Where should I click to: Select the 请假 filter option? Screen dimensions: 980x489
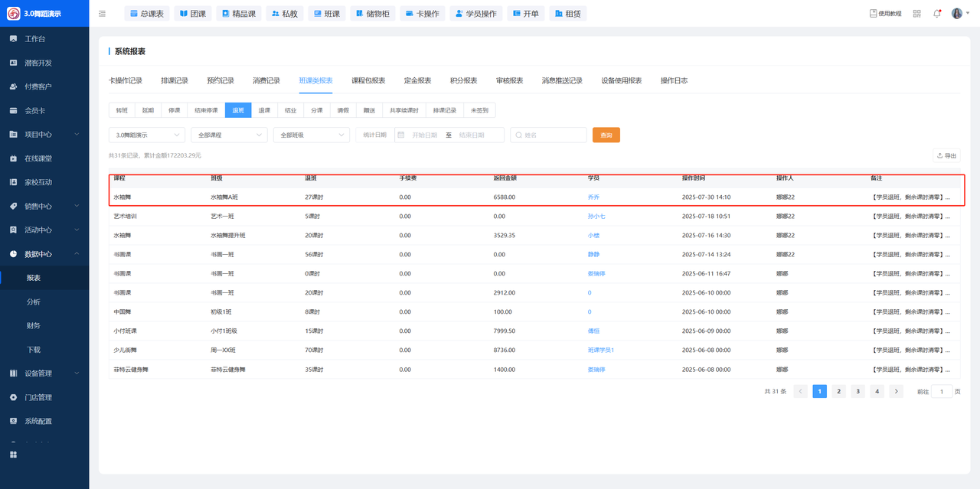pos(343,110)
